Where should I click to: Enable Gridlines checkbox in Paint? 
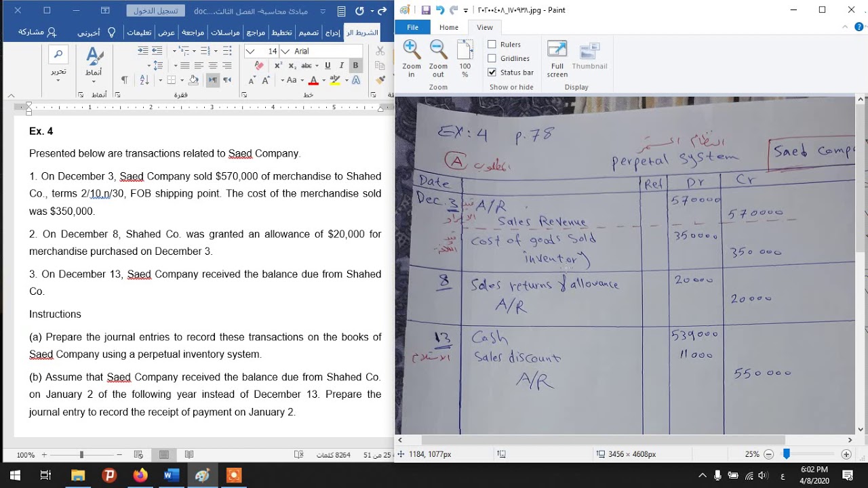[492, 58]
